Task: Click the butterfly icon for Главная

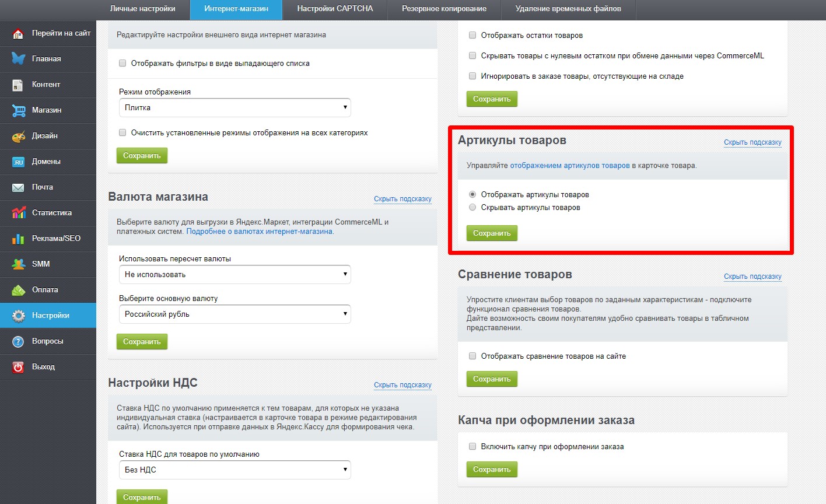Action: pyautogui.click(x=19, y=59)
